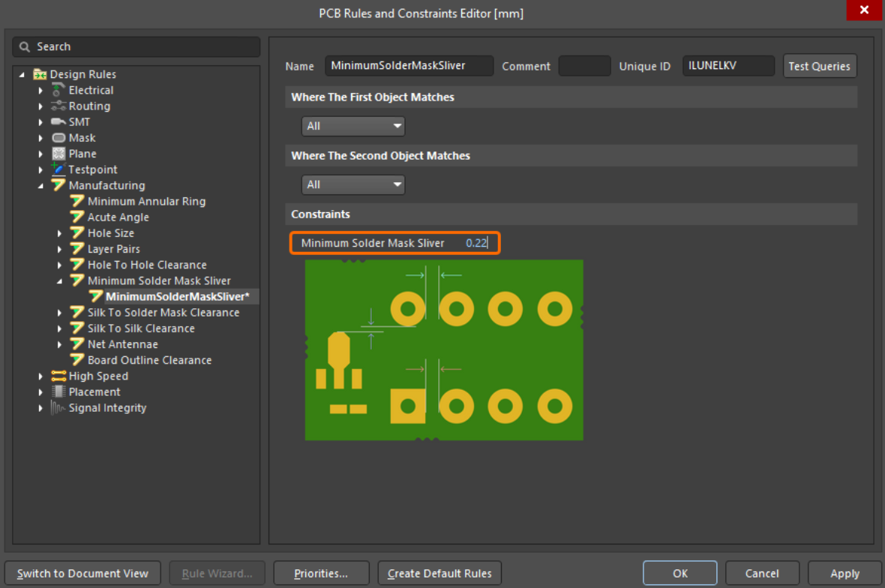Viewport: 885px width, 588px height.
Task: Expand the Hole Size rule node
Action: (60, 233)
